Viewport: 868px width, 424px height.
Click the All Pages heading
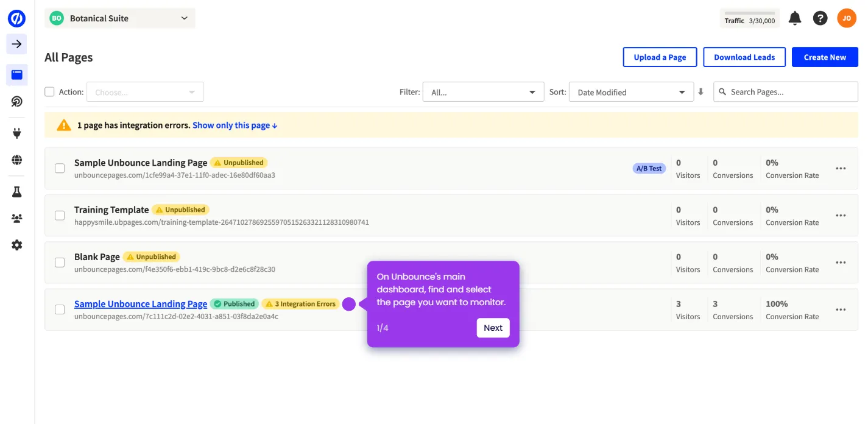coord(69,57)
